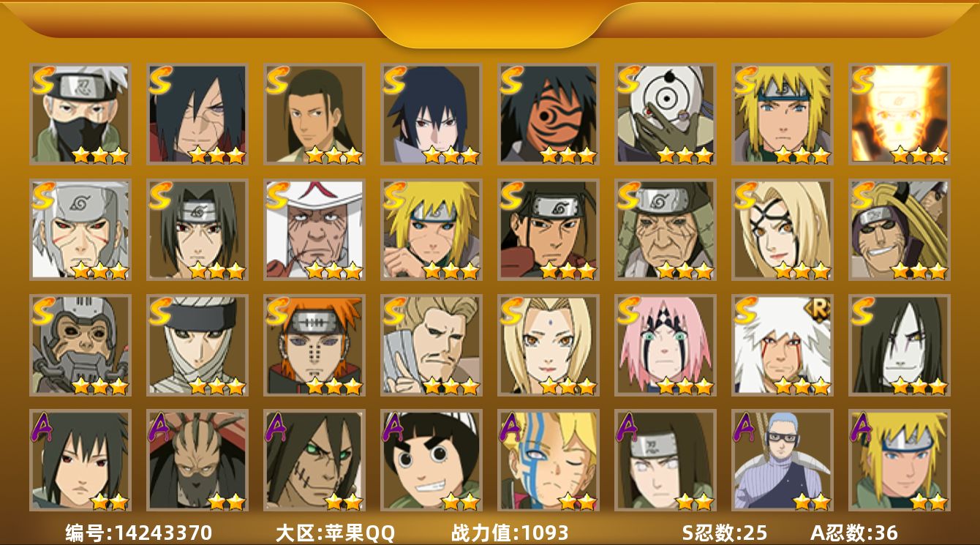Pick the orange-haired pierced-face character
The width and height of the screenshot is (980, 545).
[314, 345]
